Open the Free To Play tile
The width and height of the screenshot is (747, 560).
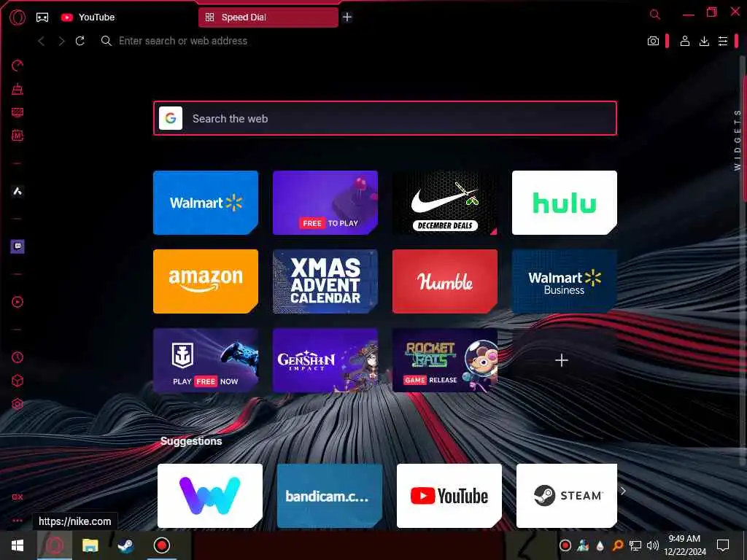coord(325,203)
